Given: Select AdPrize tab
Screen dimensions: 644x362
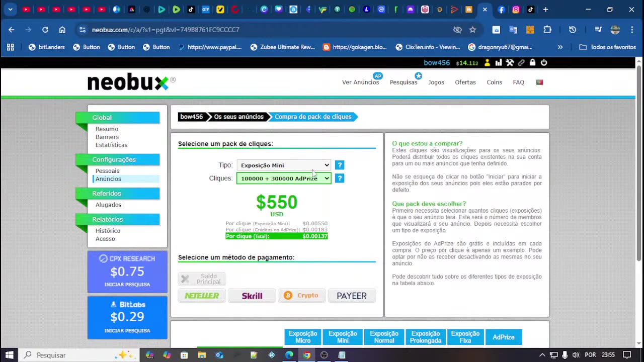Looking at the screenshot, I should (504, 337).
